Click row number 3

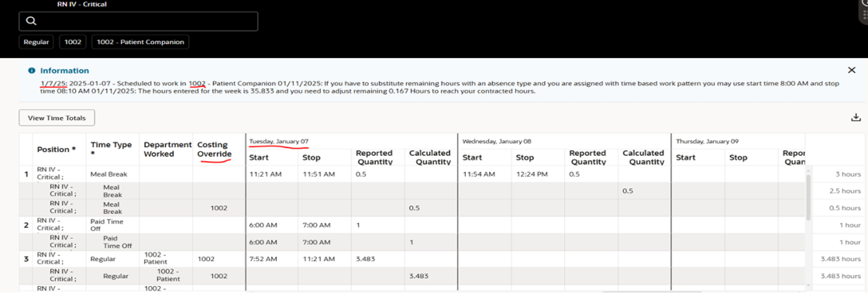[x=26, y=259]
